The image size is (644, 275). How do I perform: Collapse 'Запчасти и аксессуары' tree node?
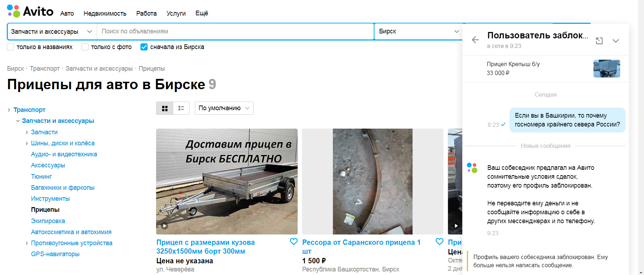pyautogui.click(x=18, y=121)
